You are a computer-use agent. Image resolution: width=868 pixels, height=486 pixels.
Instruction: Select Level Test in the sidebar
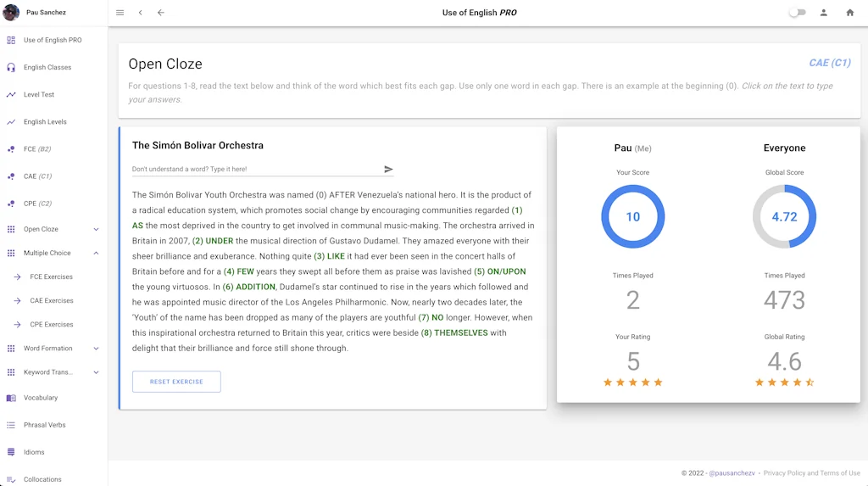(39, 94)
